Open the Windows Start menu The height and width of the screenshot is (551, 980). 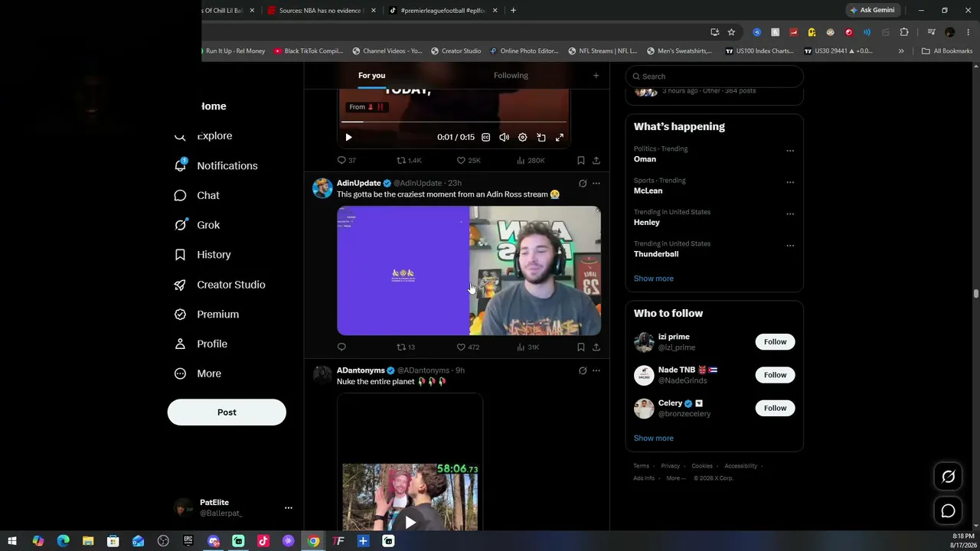[x=12, y=541]
